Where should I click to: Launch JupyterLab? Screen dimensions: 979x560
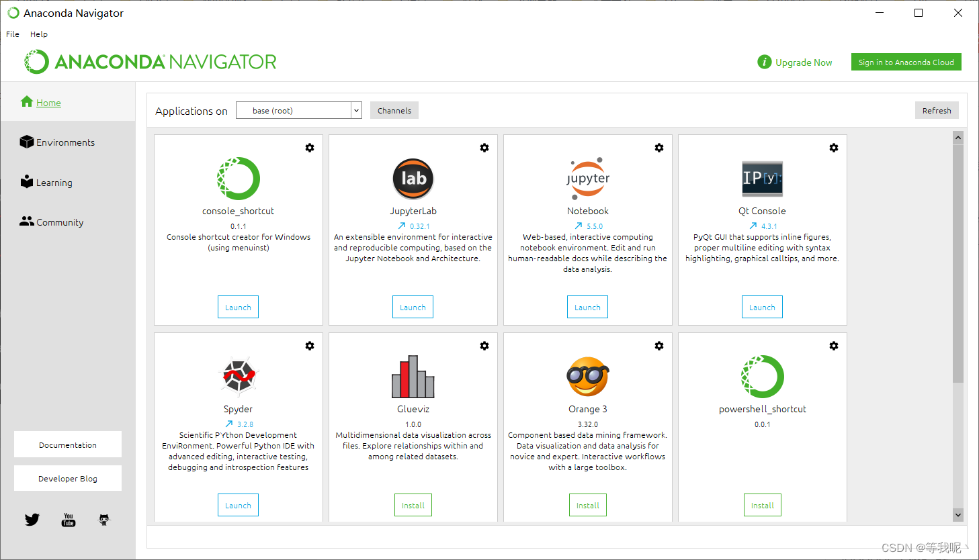click(413, 307)
